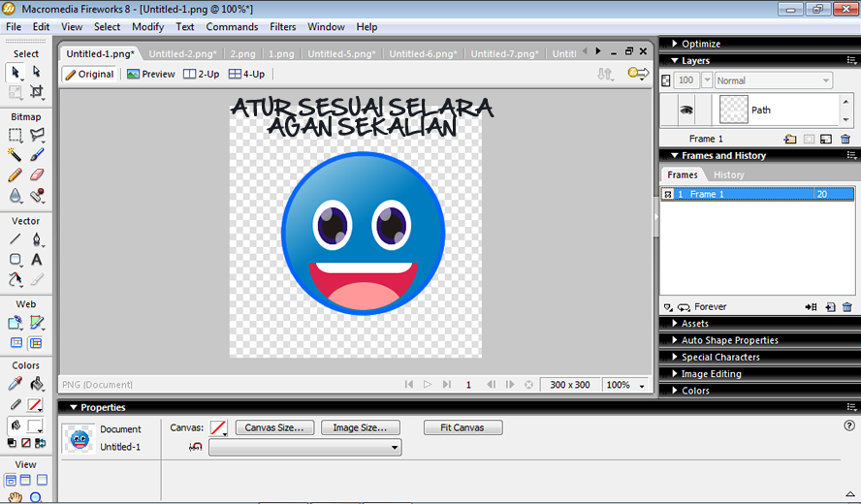
Task: Select the Rubber Stamp tool
Action: pyautogui.click(x=36, y=196)
